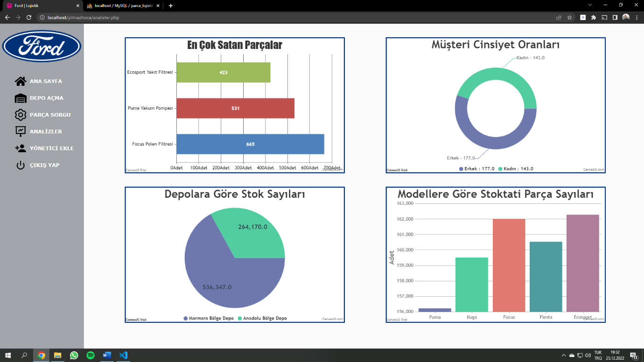
Task: Toggle Anadolu Bölge Depo legend item
Action: coord(262,318)
